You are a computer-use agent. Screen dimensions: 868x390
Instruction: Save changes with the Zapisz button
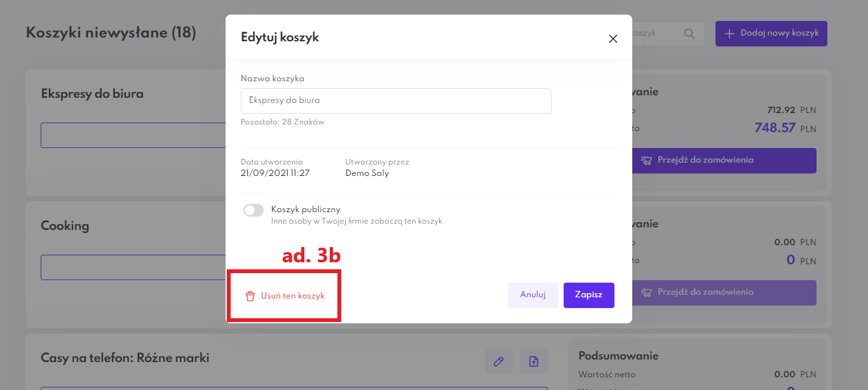(588, 295)
